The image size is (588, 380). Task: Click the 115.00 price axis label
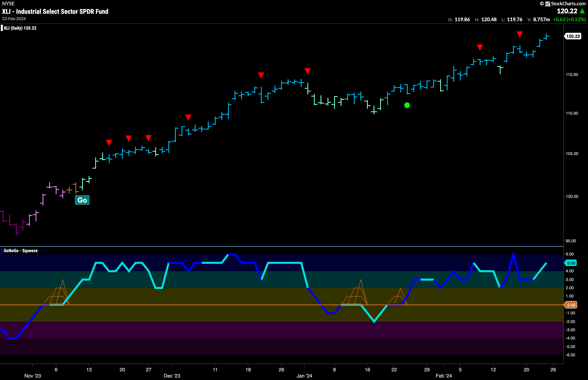[x=572, y=75]
